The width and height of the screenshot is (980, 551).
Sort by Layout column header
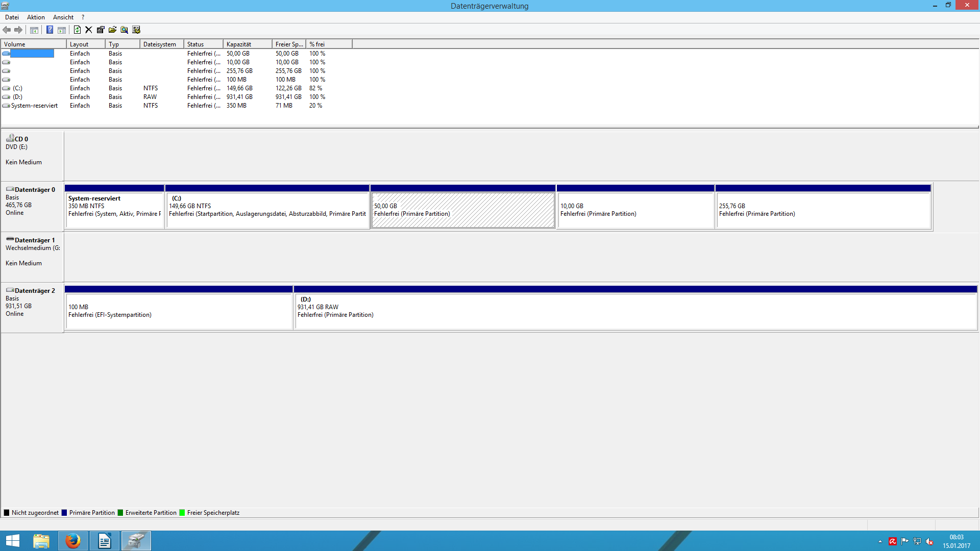coord(86,44)
